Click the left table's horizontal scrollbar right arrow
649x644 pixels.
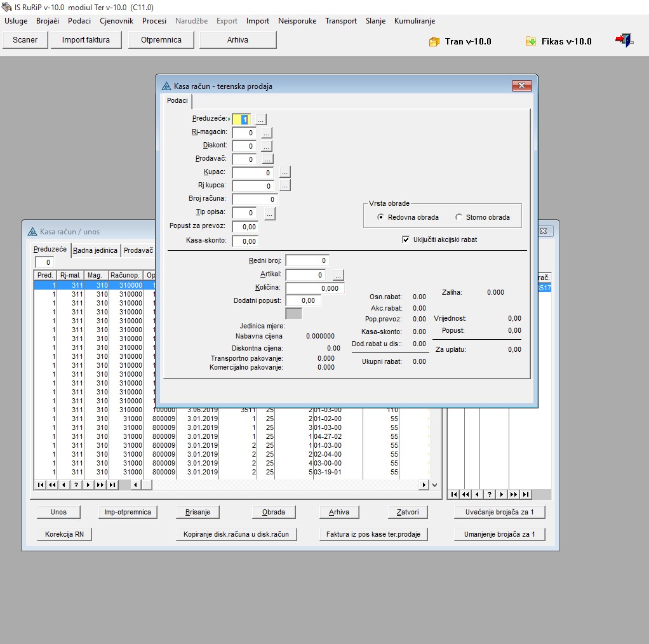pyautogui.click(x=424, y=485)
